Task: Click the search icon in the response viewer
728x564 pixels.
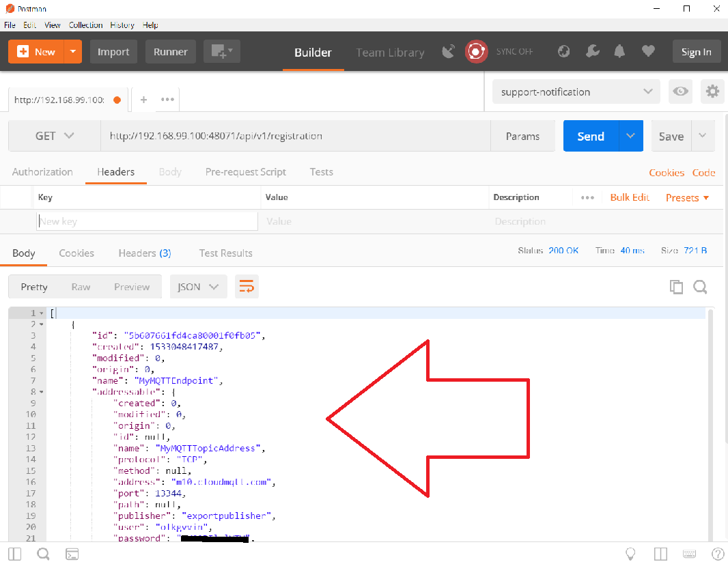Action: coord(700,287)
